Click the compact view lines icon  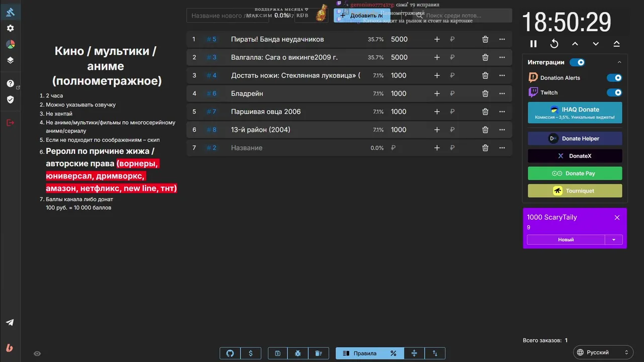click(414, 353)
